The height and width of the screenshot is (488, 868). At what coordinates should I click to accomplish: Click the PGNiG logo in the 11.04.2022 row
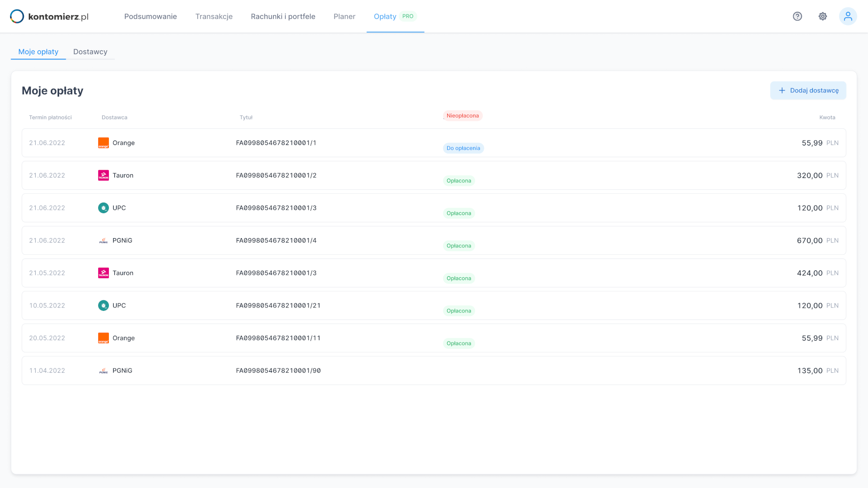coord(103,371)
